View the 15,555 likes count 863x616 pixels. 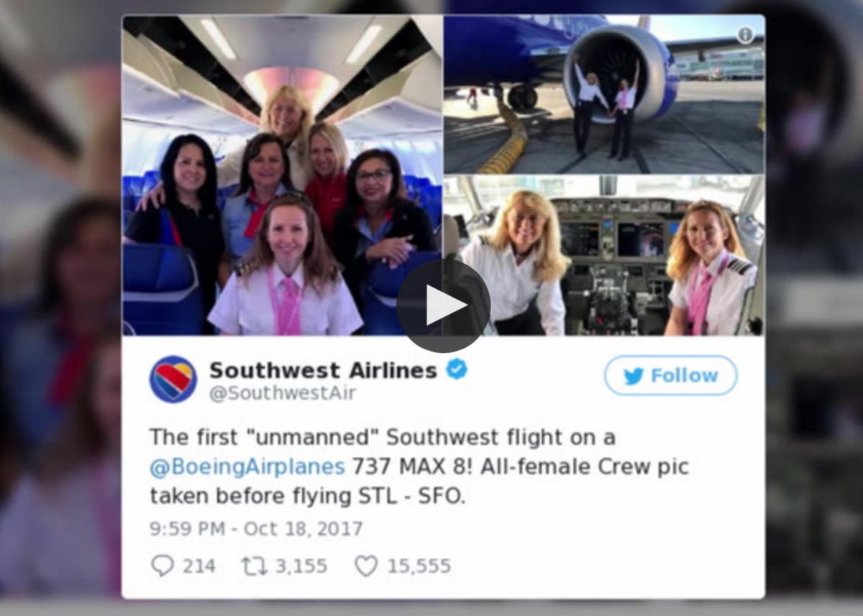(x=419, y=566)
